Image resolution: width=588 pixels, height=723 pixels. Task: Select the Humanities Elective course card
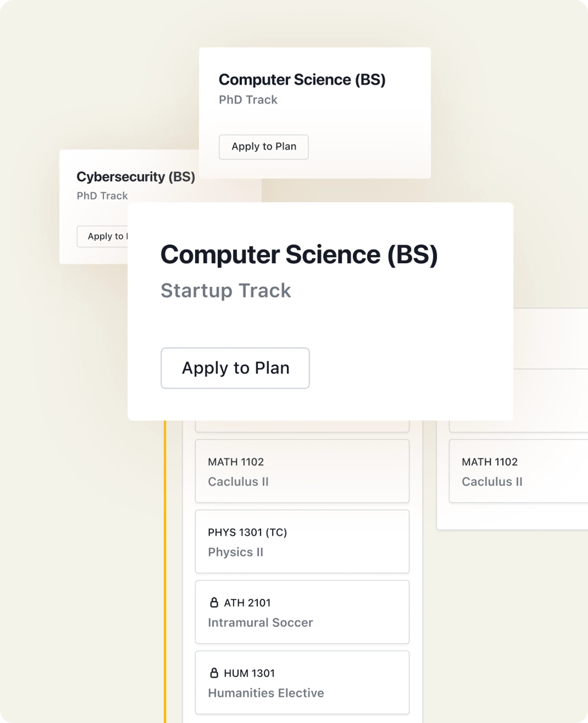pyautogui.click(x=302, y=682)
